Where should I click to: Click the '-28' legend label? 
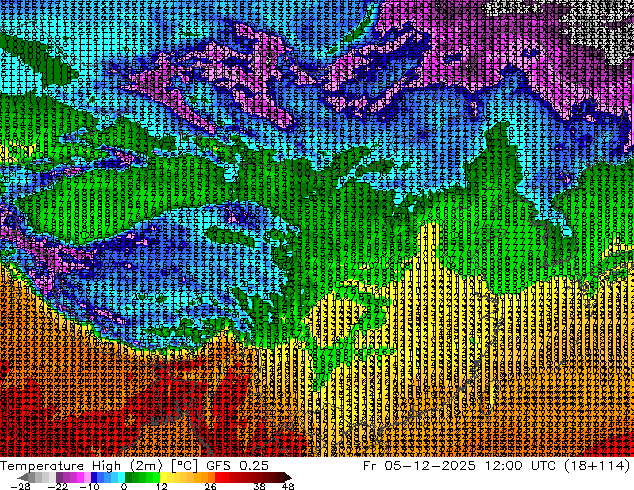pos(20,486)
